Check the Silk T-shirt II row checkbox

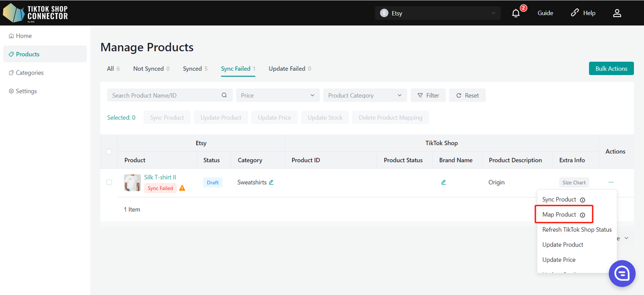pyautogui.click(x=109, y=182)
